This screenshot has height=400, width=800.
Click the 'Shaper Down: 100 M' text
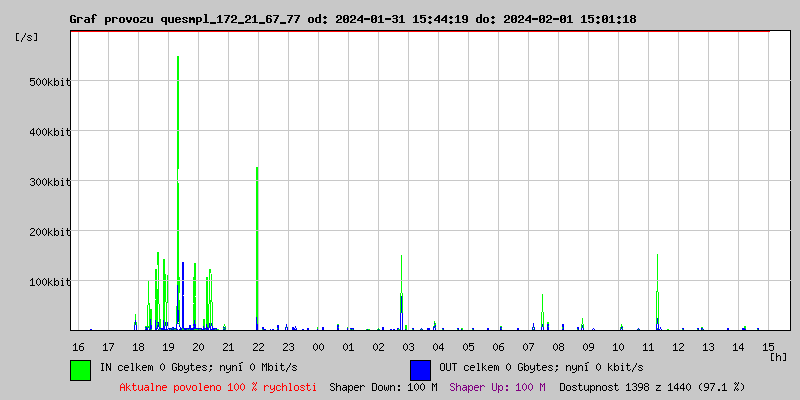383,387
